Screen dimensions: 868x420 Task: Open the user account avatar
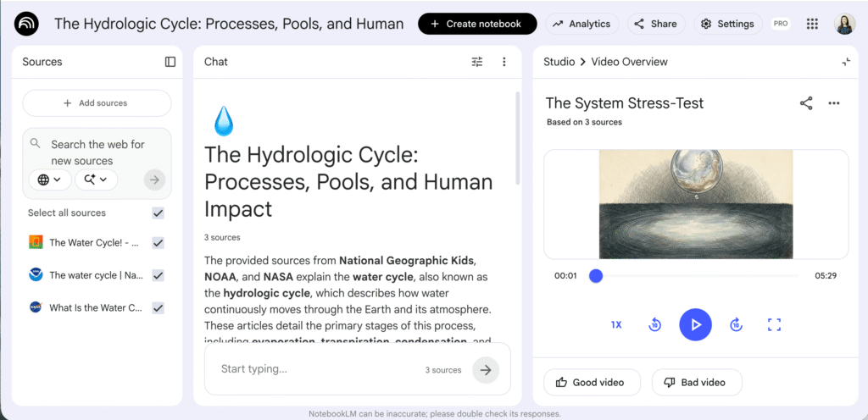[845, 24]
